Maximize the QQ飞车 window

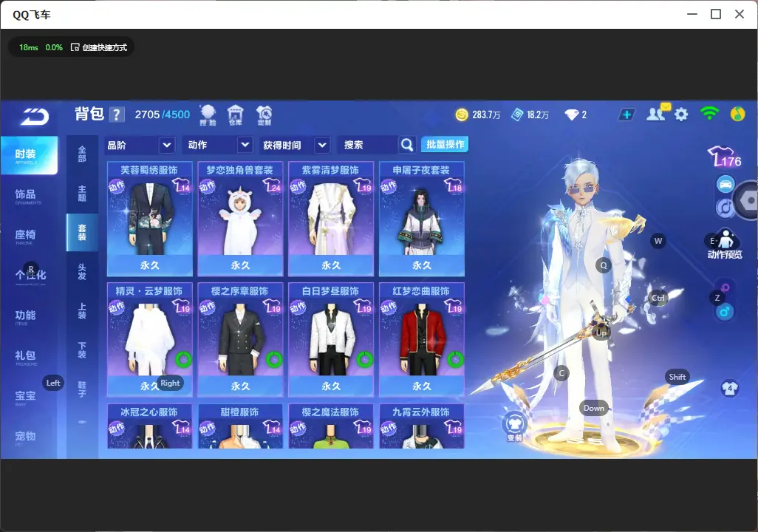click(x=716, y=14)
